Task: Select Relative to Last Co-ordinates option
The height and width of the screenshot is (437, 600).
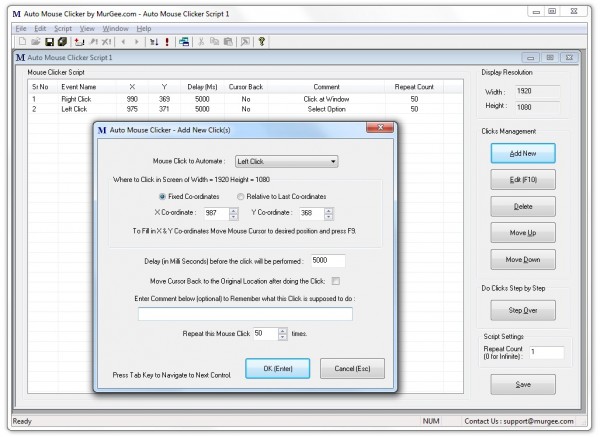Action: tap(240, 196)
